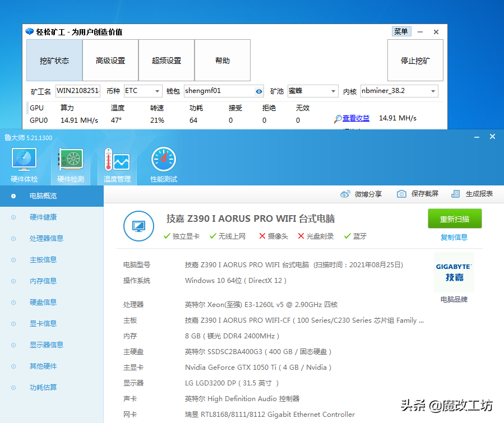The image size is (504, 423).
Task: Open the 菜单 menu in 轻松矿工
Action: point(401,32)
